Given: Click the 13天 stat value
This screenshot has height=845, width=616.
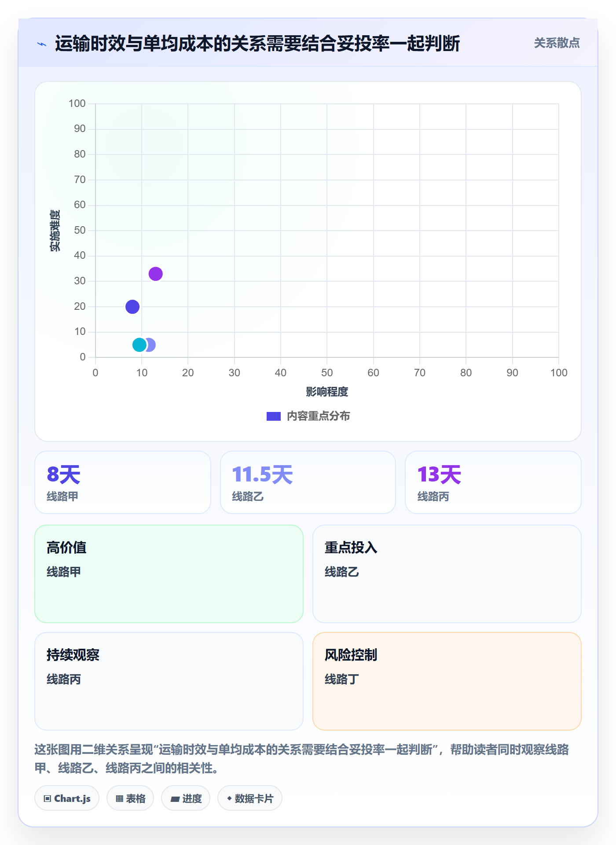Looking at the screenshot, I should point(439,474).
